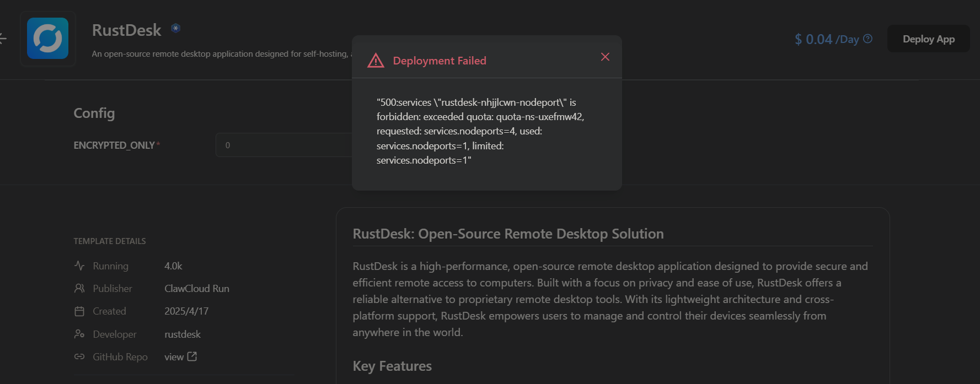Click the RustDesk app logo

pyautogui.click(x=48, y=39)
